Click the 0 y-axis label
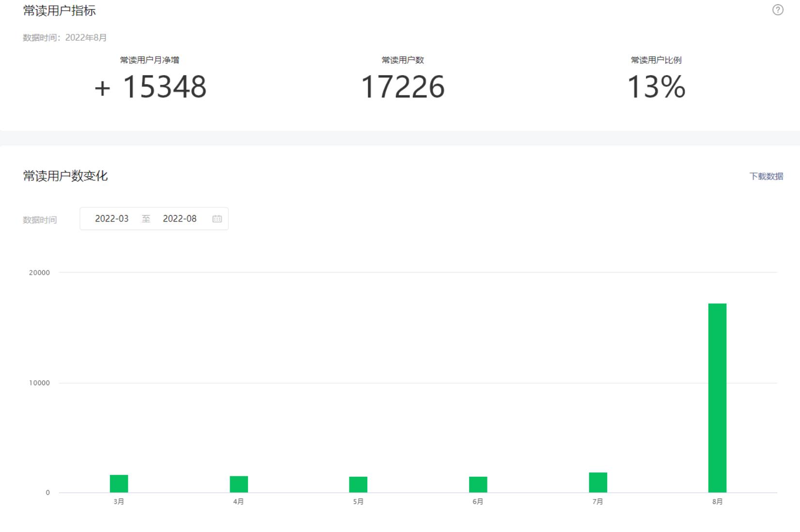 47,493
